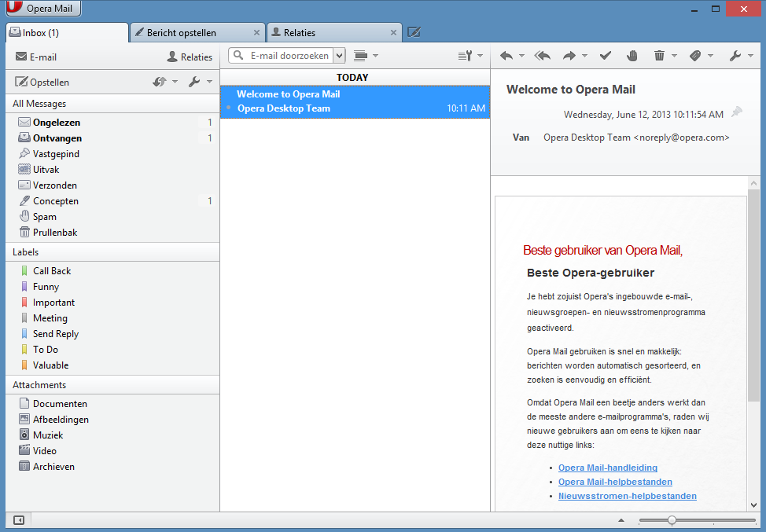Toggle the sidebar panel button in status bar
The height and width of the screenshot is (532, 766).
[19, 520]
